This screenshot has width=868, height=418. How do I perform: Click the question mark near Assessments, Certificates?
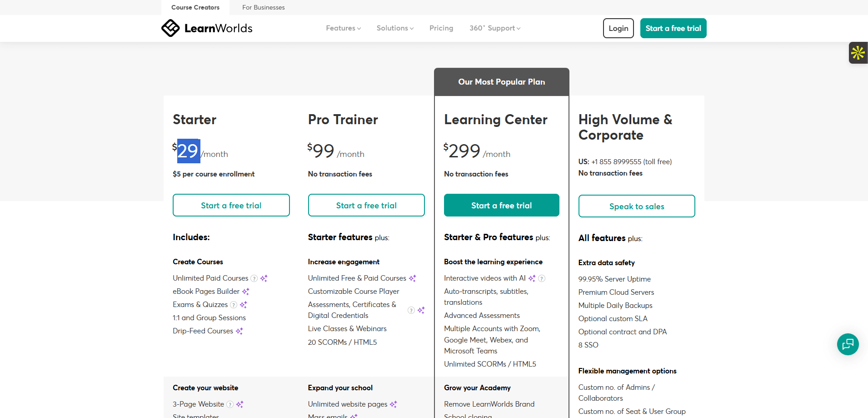(411, 310)
